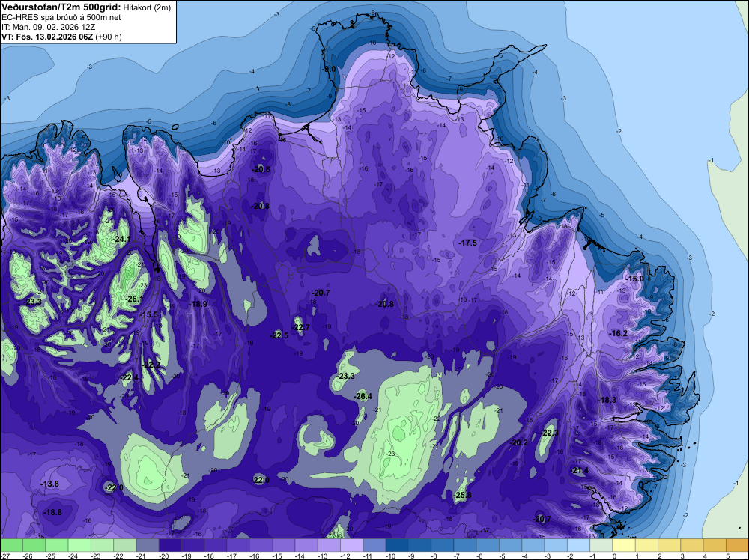Select the -22.4 temperature value
Screen dimensions: 749x560
click(129, 377)
